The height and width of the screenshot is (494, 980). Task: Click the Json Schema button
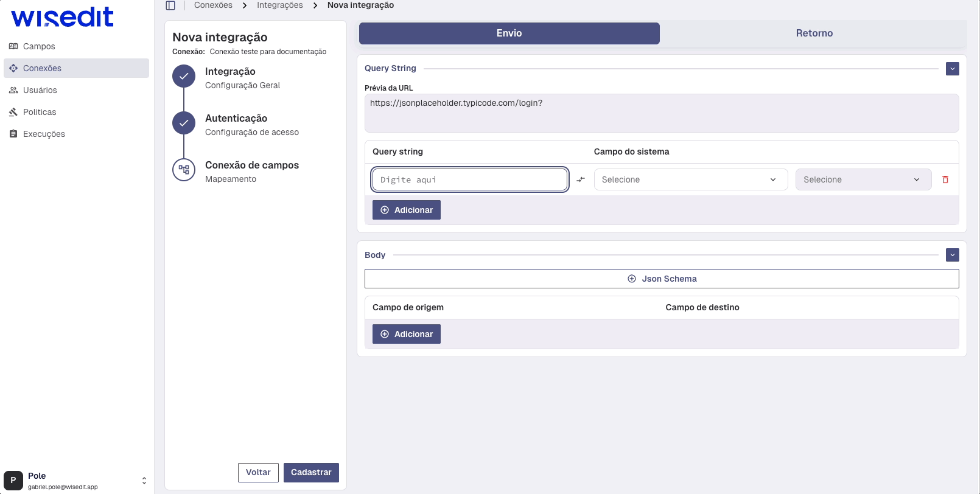[x=662, y=279]
